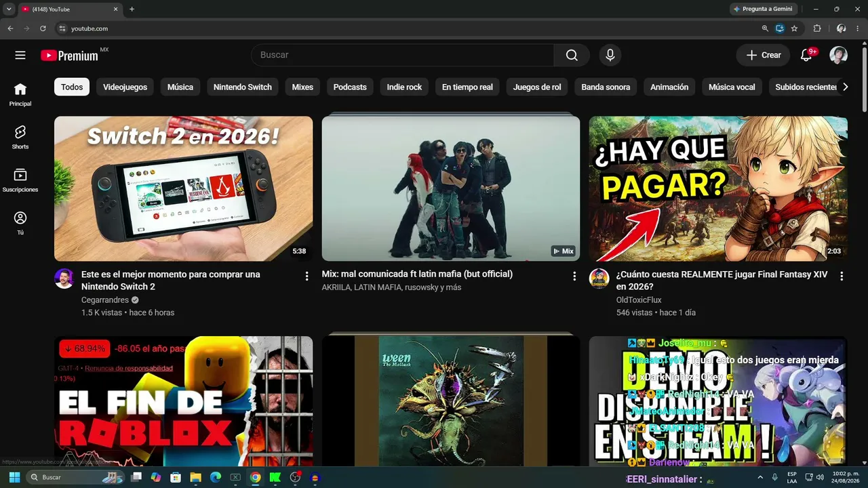The image size is (868, 488).
Task: Open the ¿Hay que pagar? thumbnail
Action: [718, 188]
